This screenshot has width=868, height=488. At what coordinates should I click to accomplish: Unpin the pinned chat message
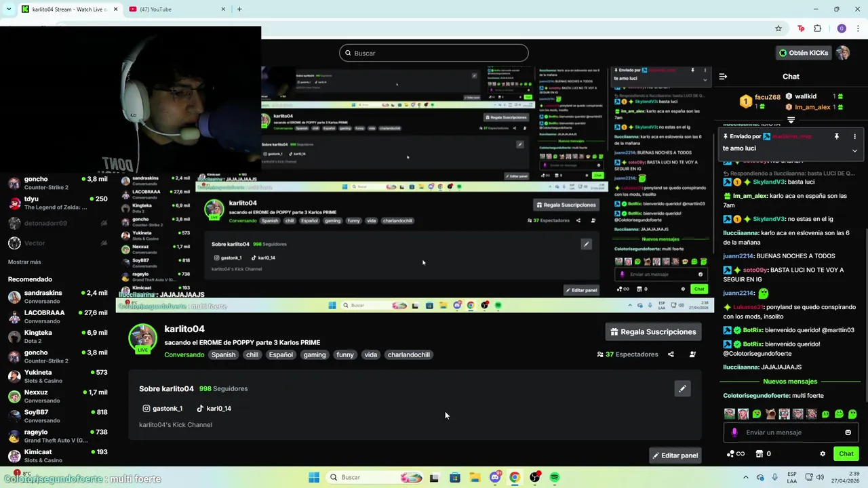[837, 136]
